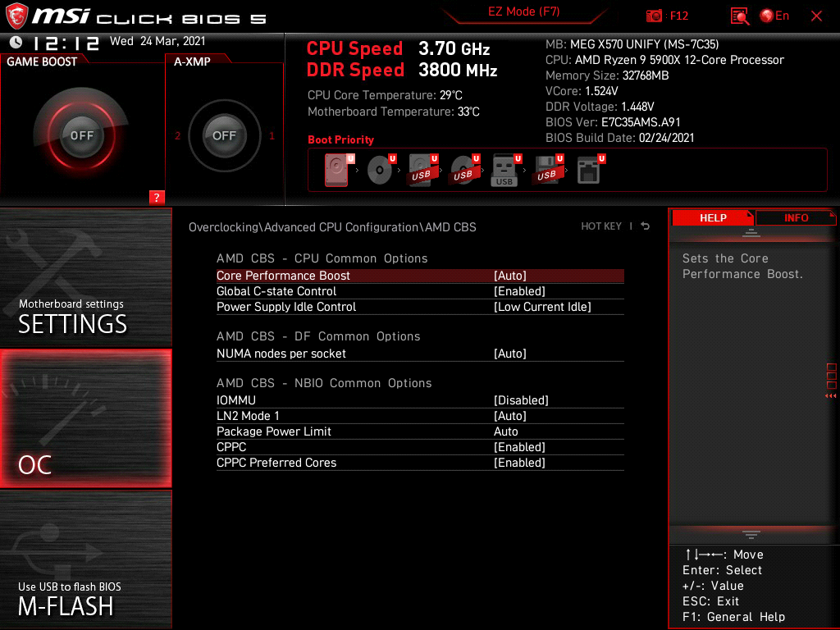
Task: Click the red triple-arrow side panel indicator
Action: (x=830, y=396)
